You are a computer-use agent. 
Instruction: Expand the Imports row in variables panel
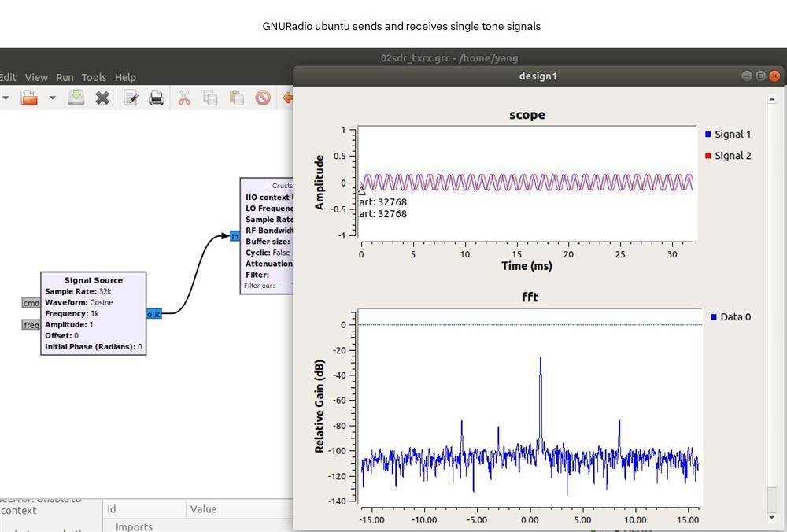pos(134,526)
